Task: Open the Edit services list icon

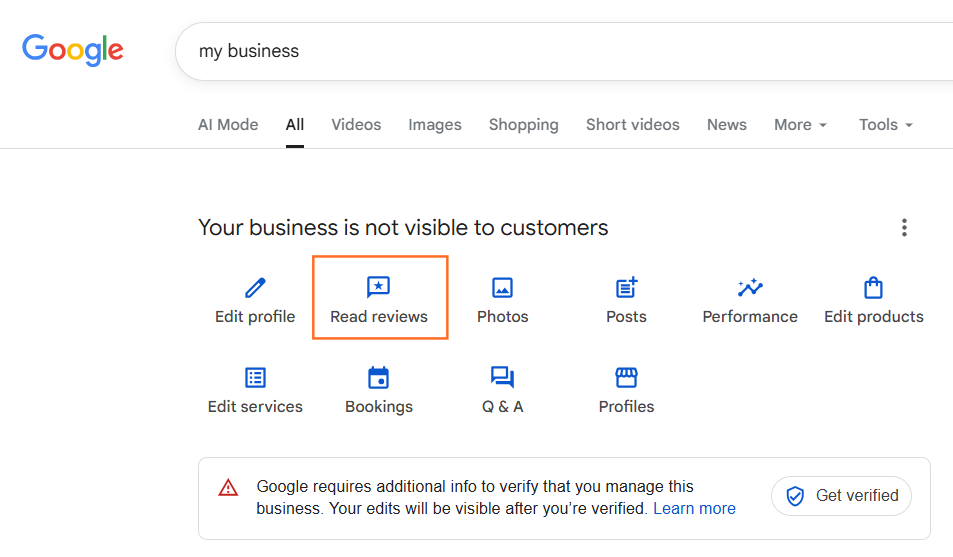Action: click(x=255, y=378)
